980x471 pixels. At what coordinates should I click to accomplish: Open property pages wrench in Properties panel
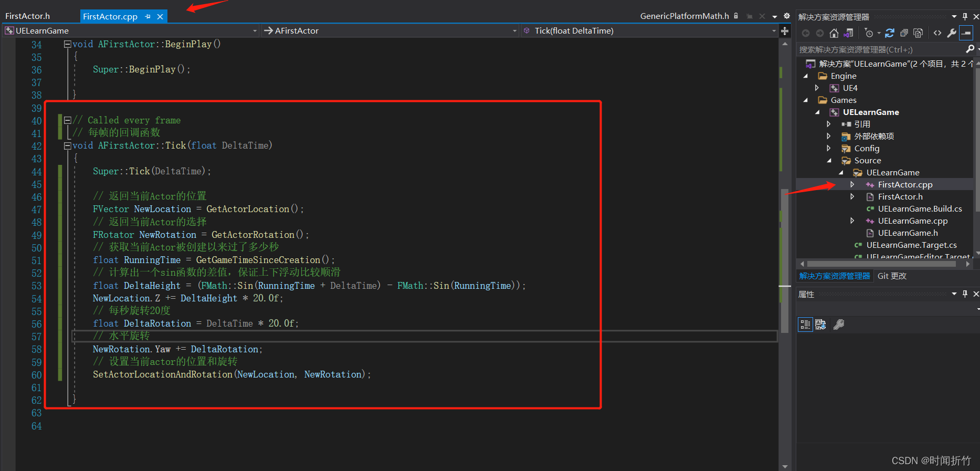pyautogui.click(x=839, y=325)
